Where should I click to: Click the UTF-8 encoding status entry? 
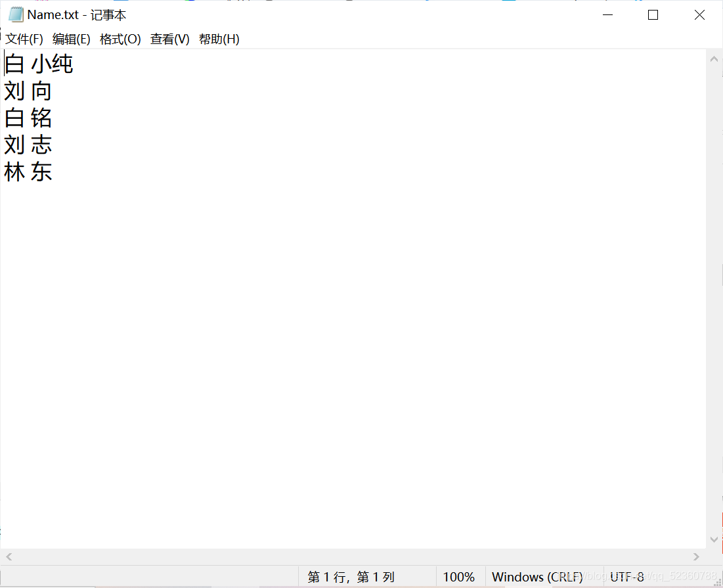click(627, 577)
